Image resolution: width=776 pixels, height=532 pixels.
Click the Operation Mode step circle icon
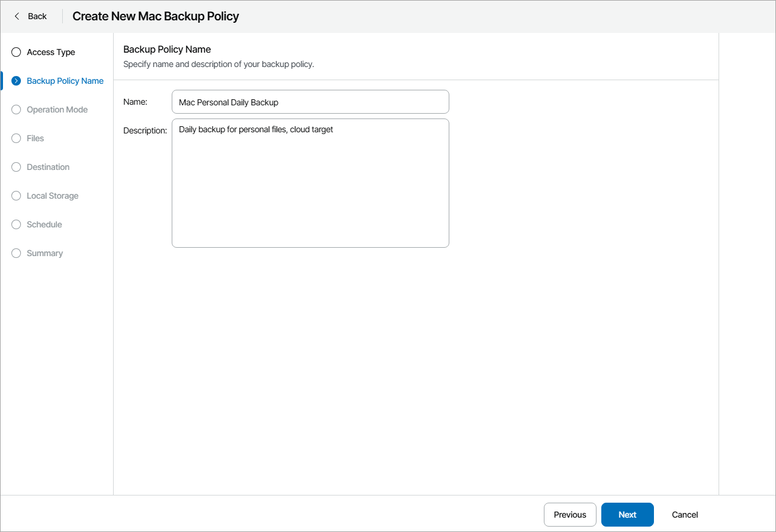tap(16, 110)
